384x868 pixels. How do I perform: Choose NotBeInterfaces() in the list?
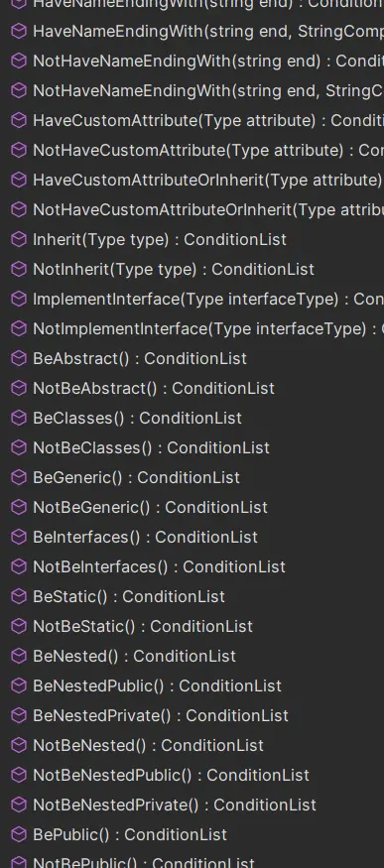[x=159, y=566]
